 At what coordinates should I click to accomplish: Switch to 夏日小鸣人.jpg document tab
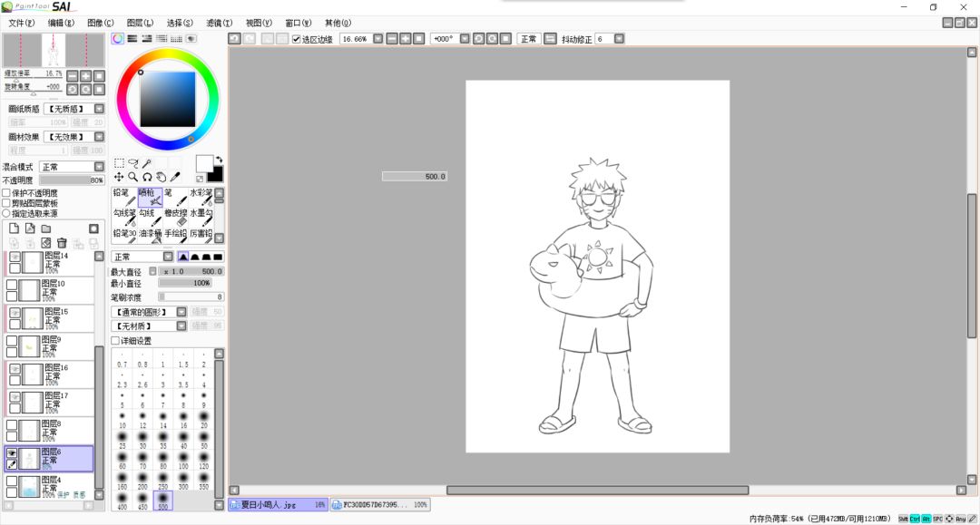[279, 504]
